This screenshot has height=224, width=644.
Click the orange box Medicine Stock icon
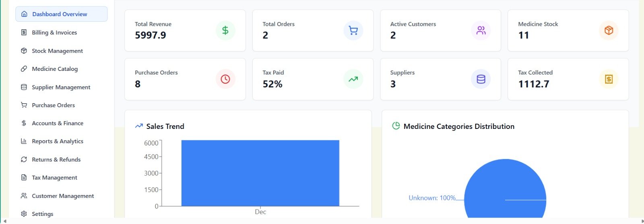pos(609,30)
